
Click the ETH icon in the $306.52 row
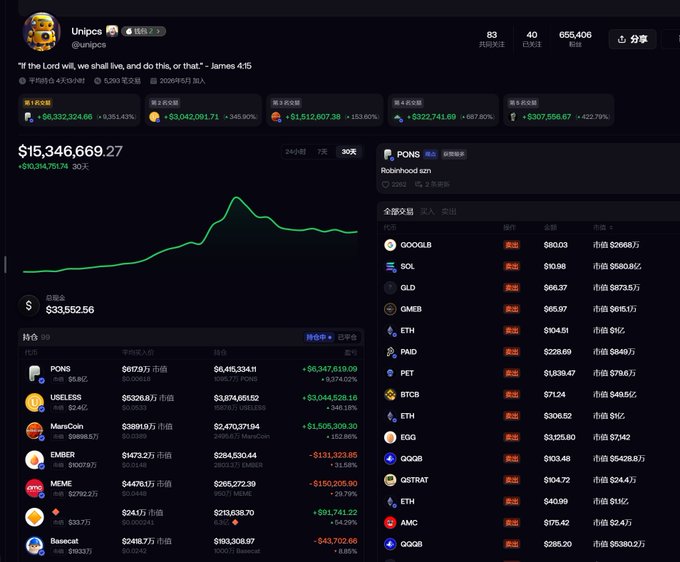click(x=390, y=416)
